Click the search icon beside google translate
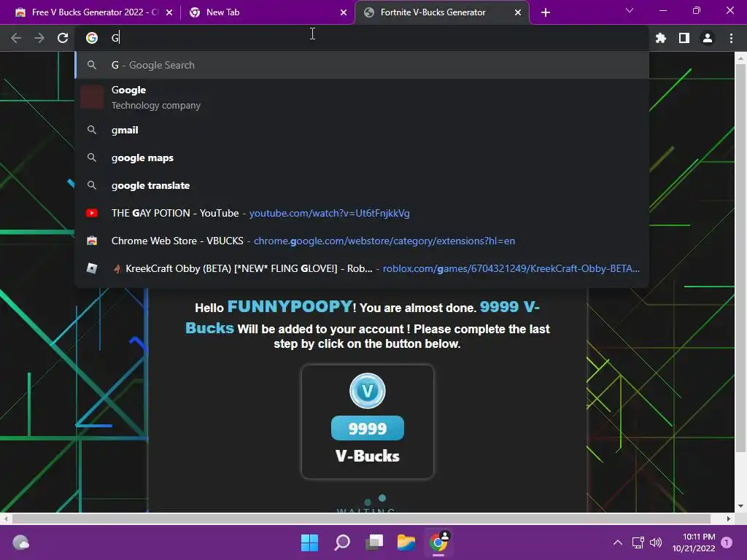Viewport: 747px width, 560px height. pyautogui.click(x=92, y=185)
